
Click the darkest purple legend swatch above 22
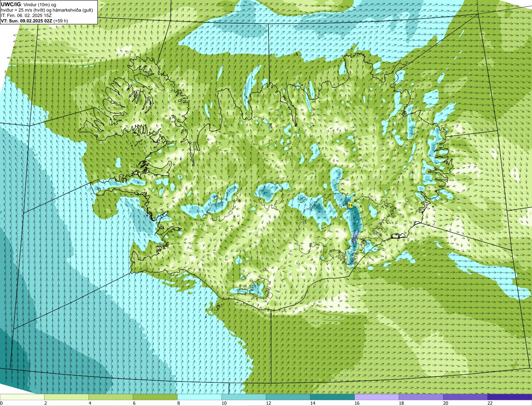510,397
